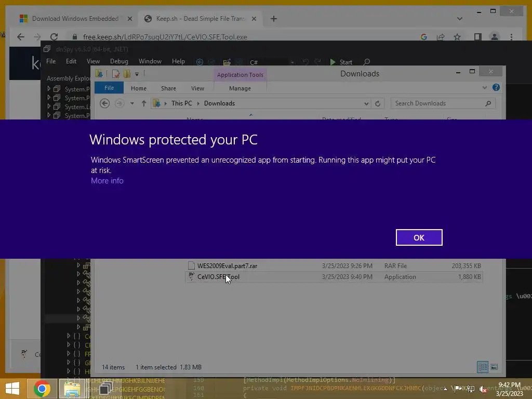Screen dimensions: 532x399
Task: Expand first System.P assembly node
Action: 49,88
